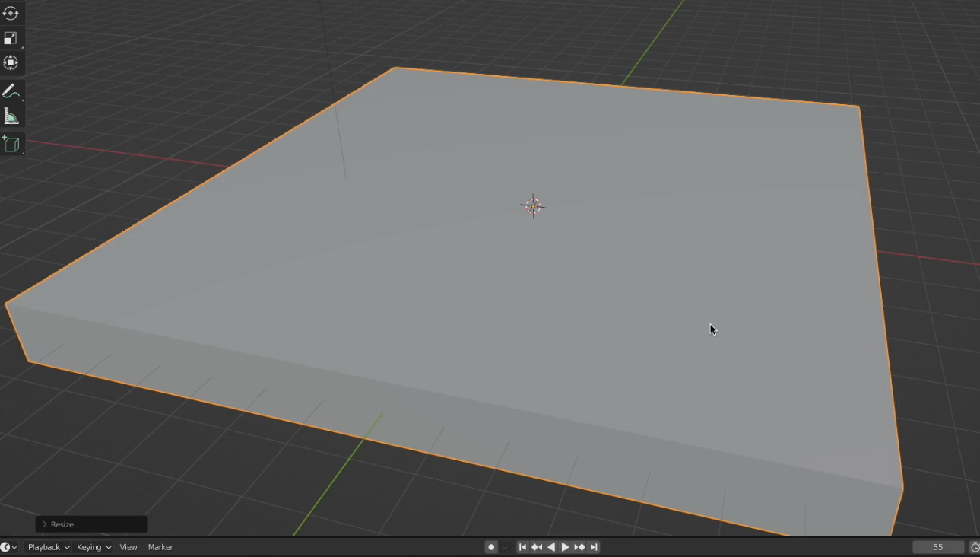Toggle auto keying record button
The image size is (980, 557).
click(x=491, y=547)
